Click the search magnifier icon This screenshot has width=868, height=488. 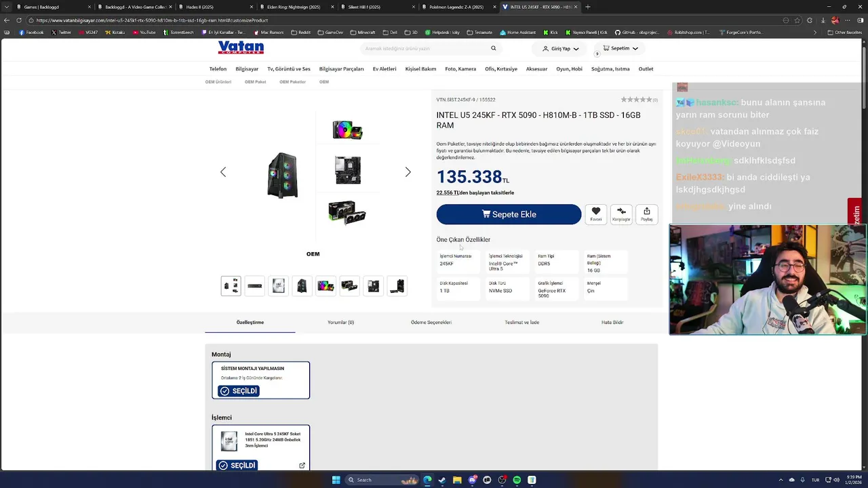(494, 48)
